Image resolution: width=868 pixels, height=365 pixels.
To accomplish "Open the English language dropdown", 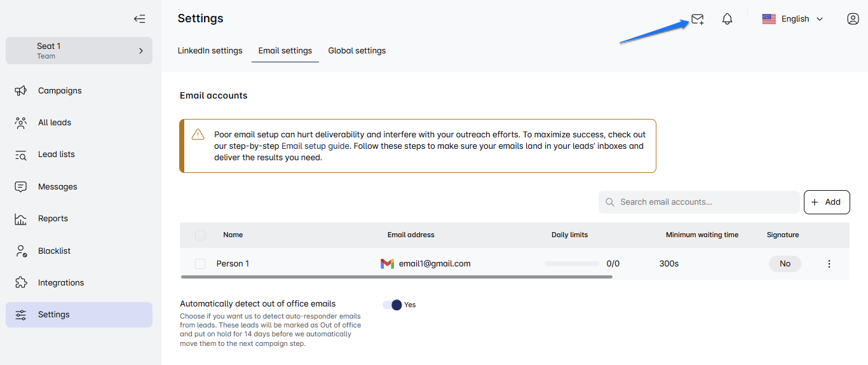I will [x=793, y=19].
